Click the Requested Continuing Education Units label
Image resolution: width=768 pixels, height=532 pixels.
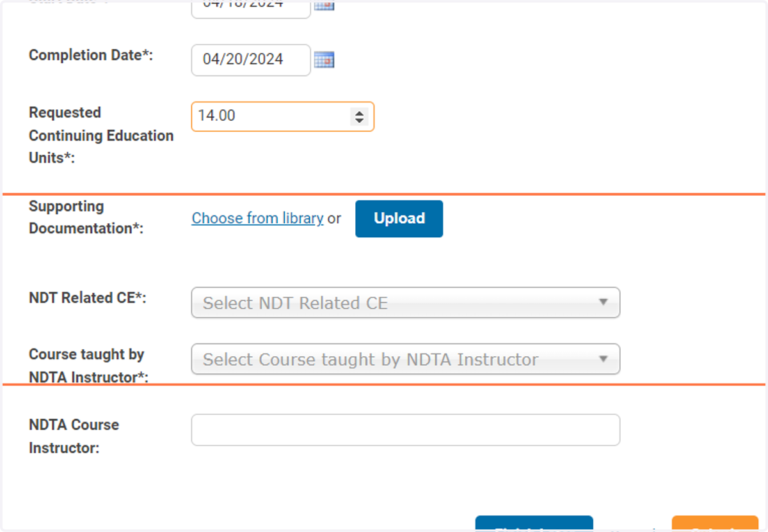[101, 136]
